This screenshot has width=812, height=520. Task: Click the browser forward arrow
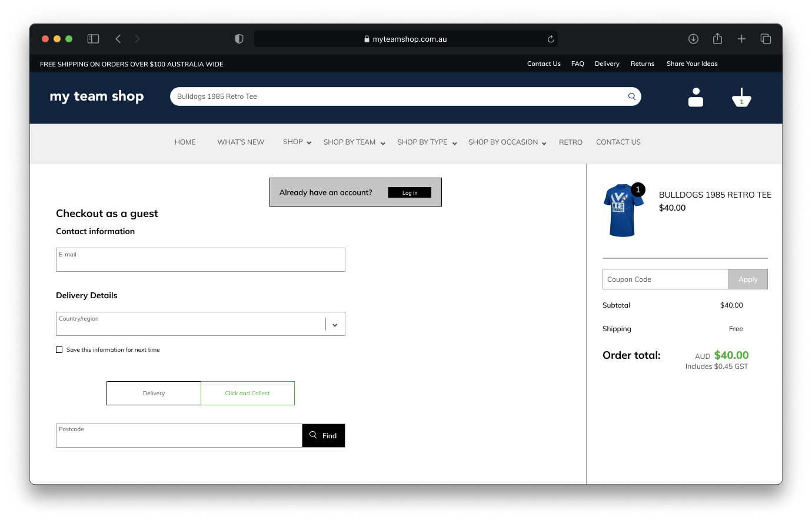coord(137,39)
